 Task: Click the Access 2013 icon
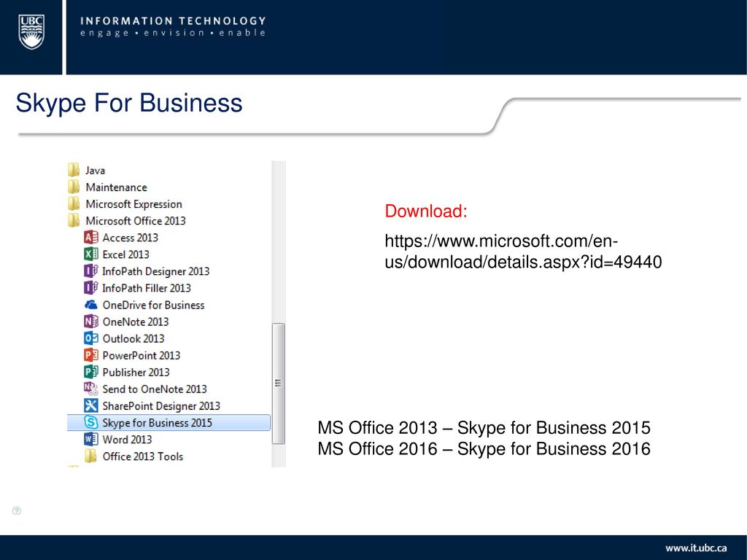pos(91,237)
